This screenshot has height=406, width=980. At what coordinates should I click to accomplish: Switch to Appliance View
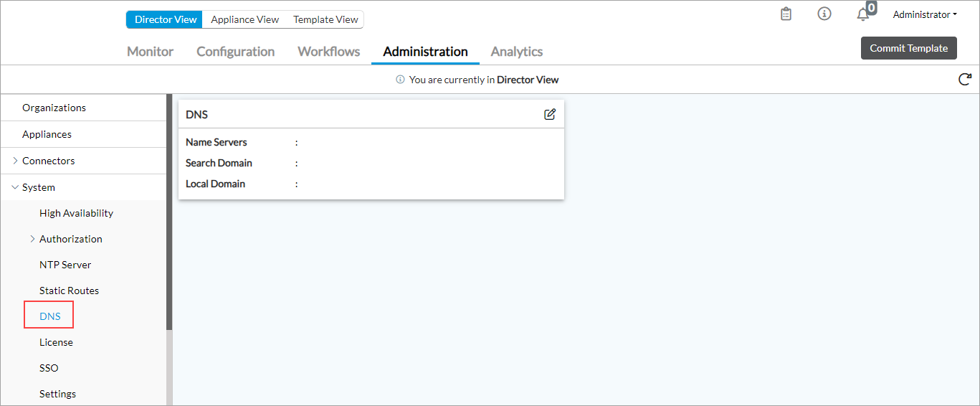point(244,19)
